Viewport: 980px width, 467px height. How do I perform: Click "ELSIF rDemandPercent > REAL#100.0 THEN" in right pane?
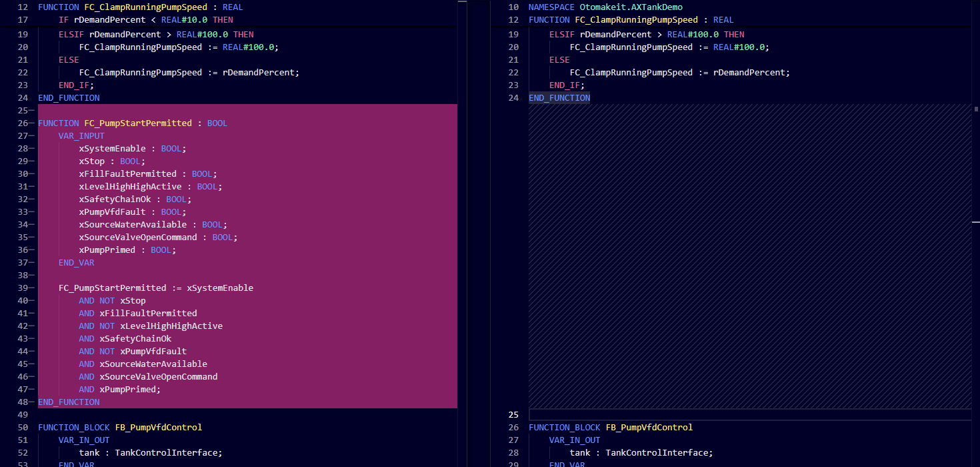(647, 34)
